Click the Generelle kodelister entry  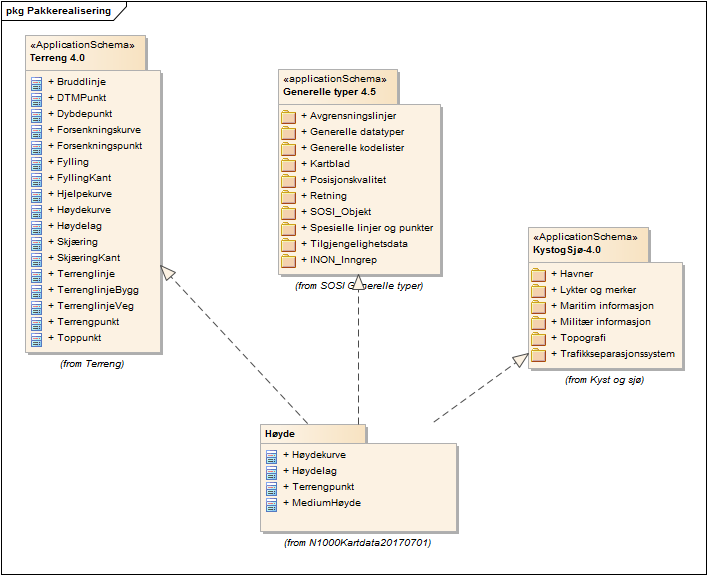356,148
